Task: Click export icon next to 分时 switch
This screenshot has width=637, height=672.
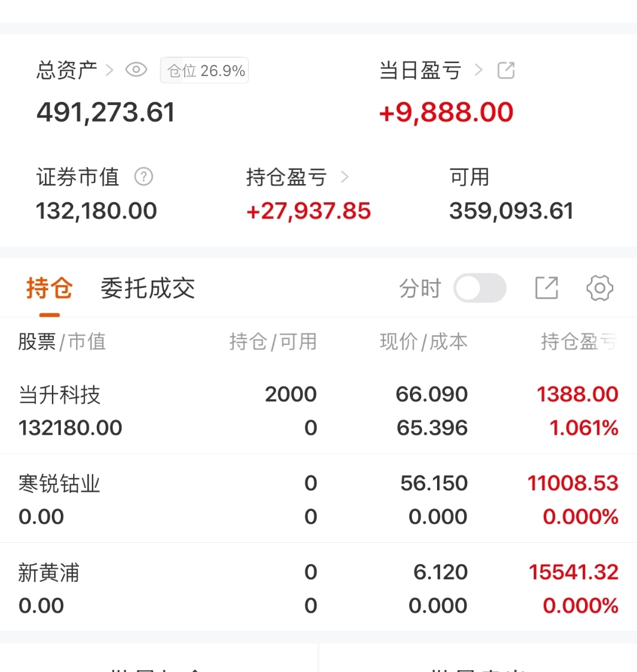Action: 546,289
